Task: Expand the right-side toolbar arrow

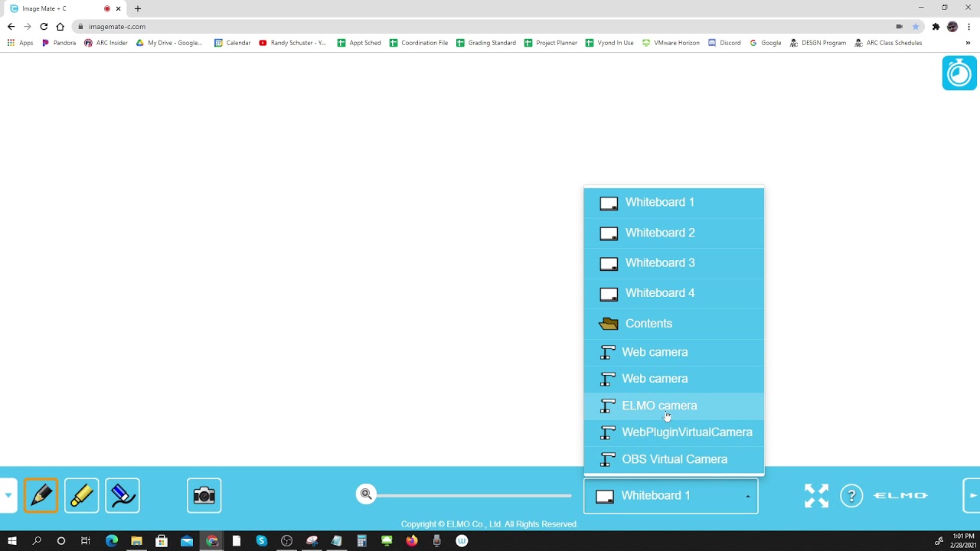Action: pyautogui.click(x=972, y=495)
